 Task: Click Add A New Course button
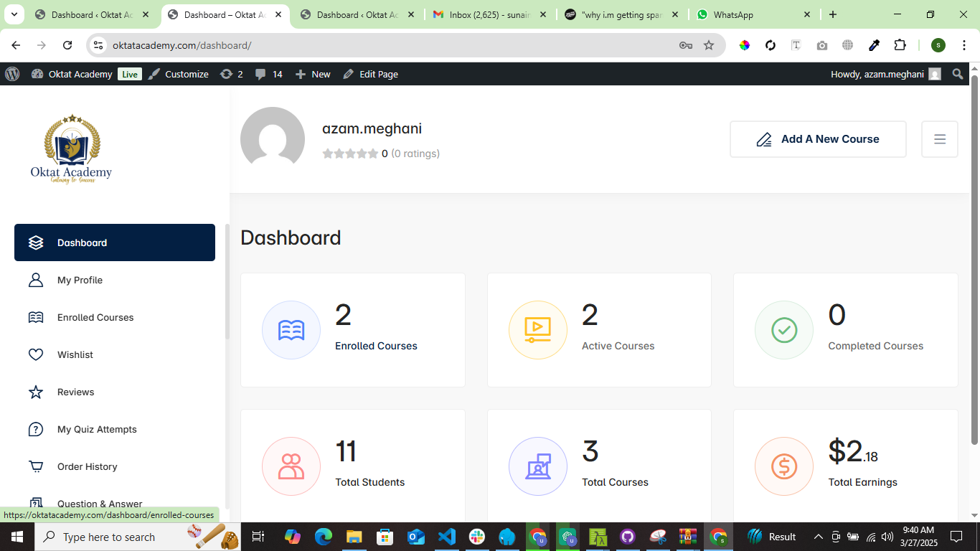point(818,139)
